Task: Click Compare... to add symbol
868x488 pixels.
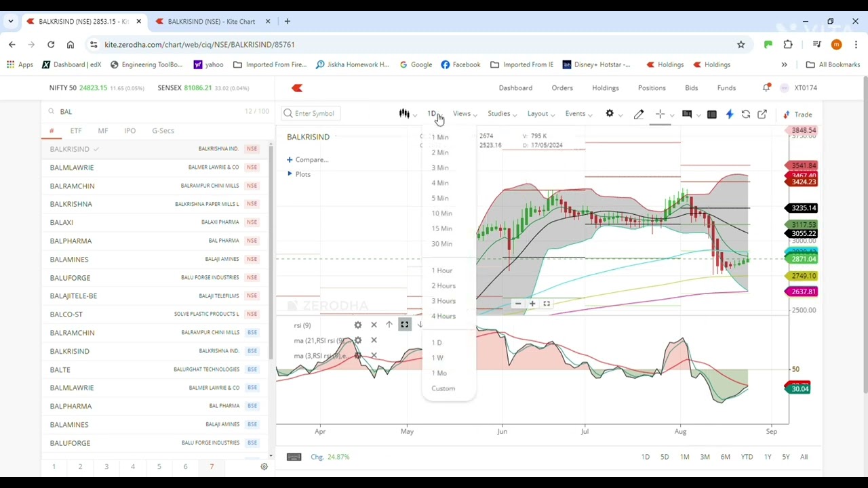Action: 308,160
